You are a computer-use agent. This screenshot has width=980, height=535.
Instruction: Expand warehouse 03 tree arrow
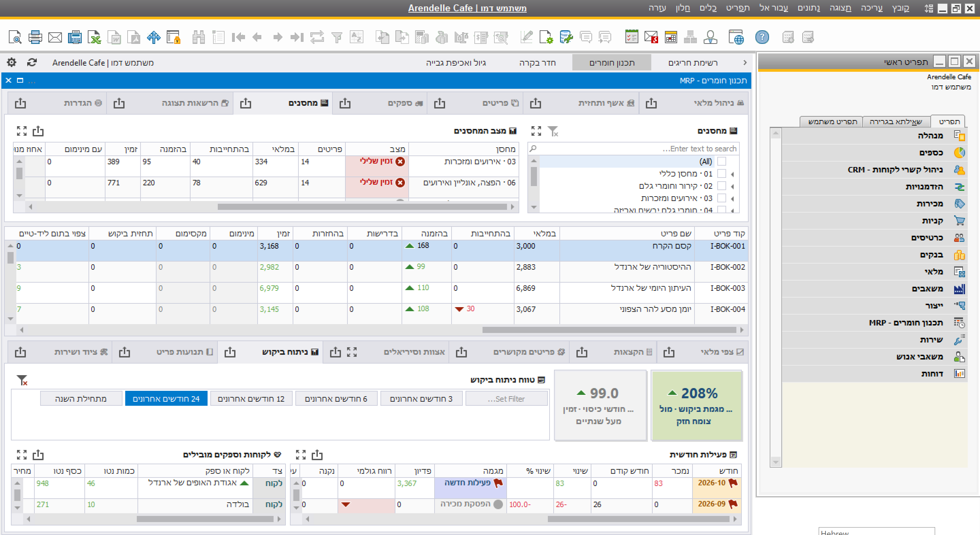pos(732,199)
